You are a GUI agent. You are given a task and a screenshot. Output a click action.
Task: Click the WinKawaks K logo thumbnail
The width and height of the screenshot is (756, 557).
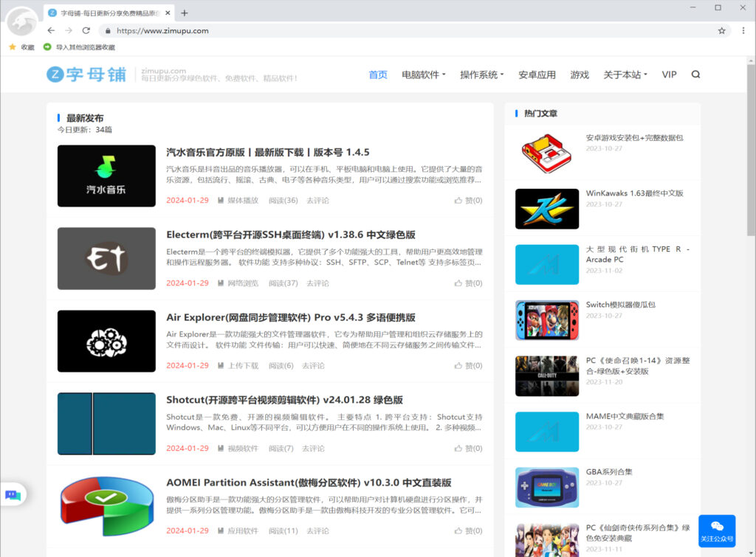pos(547,209)
